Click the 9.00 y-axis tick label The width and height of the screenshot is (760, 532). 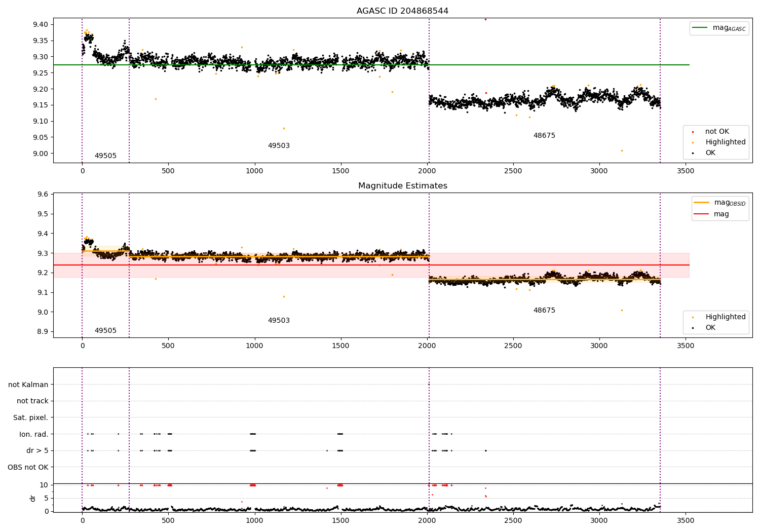coord(41,154)
